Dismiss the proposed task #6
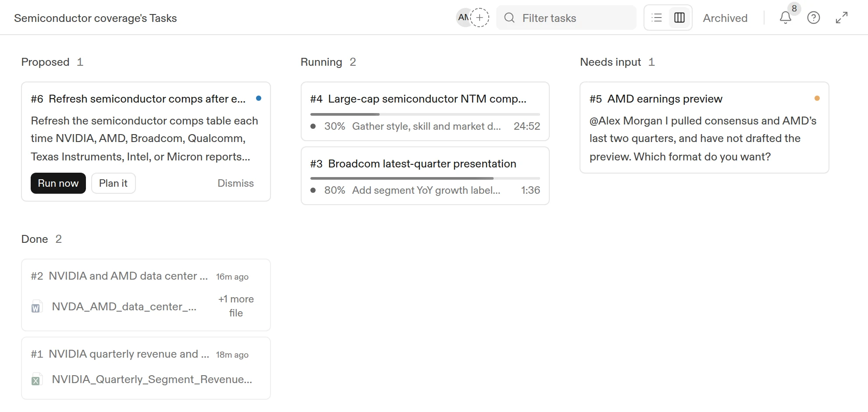Image resolution: width=868 pixels, height=412 pixels. pos(235,183)
